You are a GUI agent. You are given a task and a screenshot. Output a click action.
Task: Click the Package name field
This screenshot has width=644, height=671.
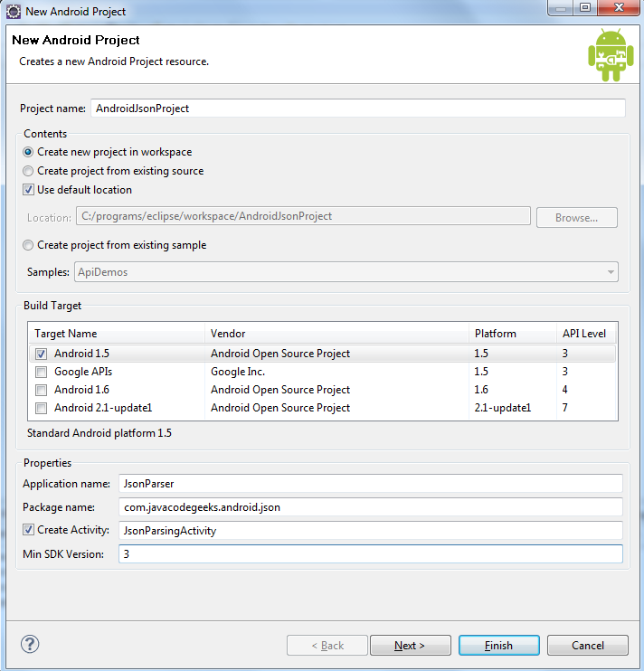tap(371, 507)
